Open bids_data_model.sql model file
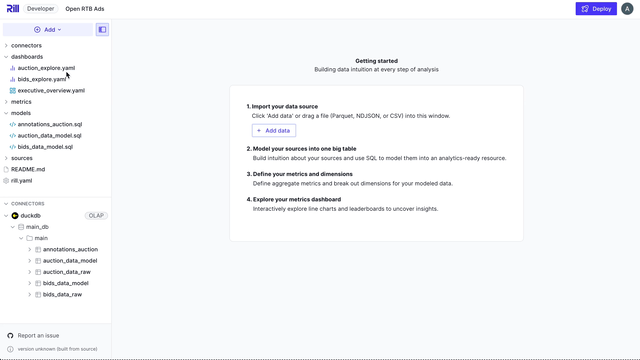Viewport: 640px width, 360px height. pyautogui.click(x=45, y=147)
